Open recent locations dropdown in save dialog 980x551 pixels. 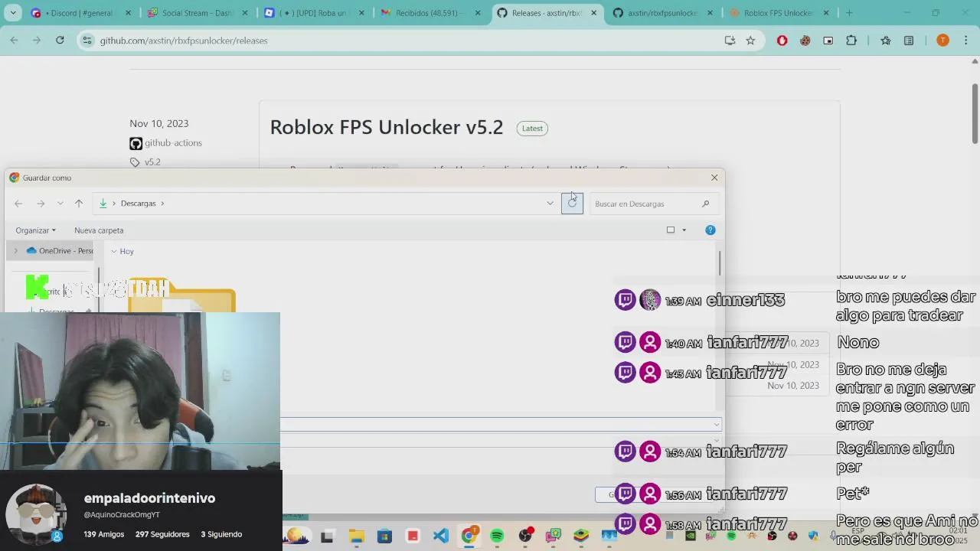coord(60,204)
